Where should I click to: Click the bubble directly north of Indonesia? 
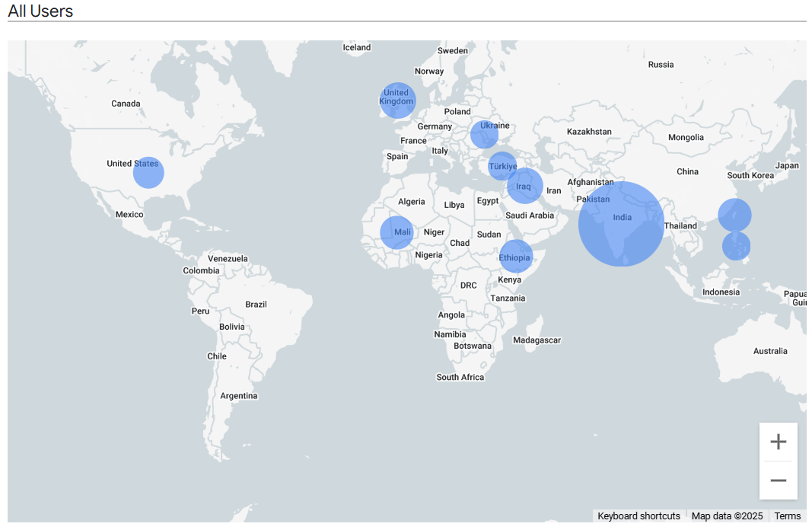pos(736,246)
